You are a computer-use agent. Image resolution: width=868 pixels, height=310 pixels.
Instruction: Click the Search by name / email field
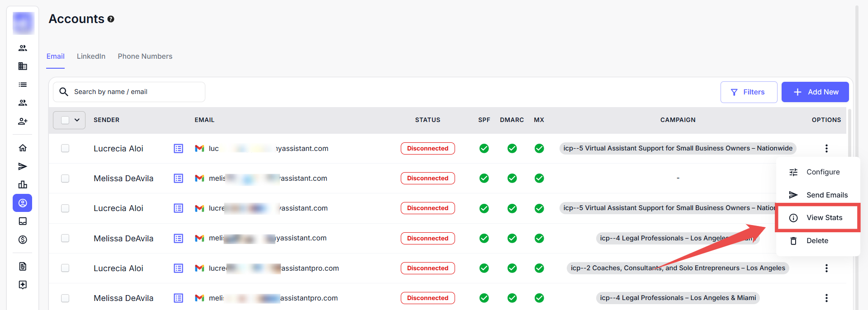point(136,92)
